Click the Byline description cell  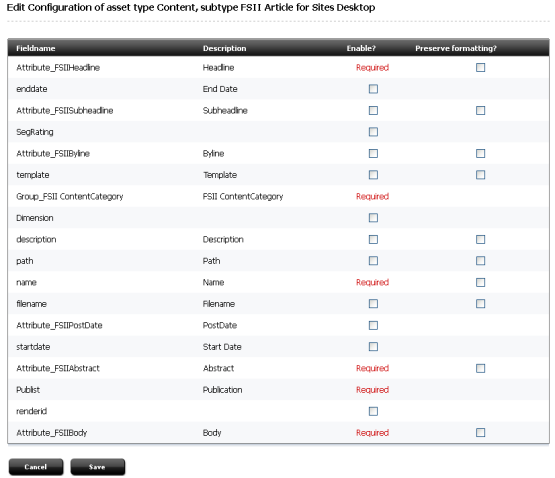(x=213, y=153)
